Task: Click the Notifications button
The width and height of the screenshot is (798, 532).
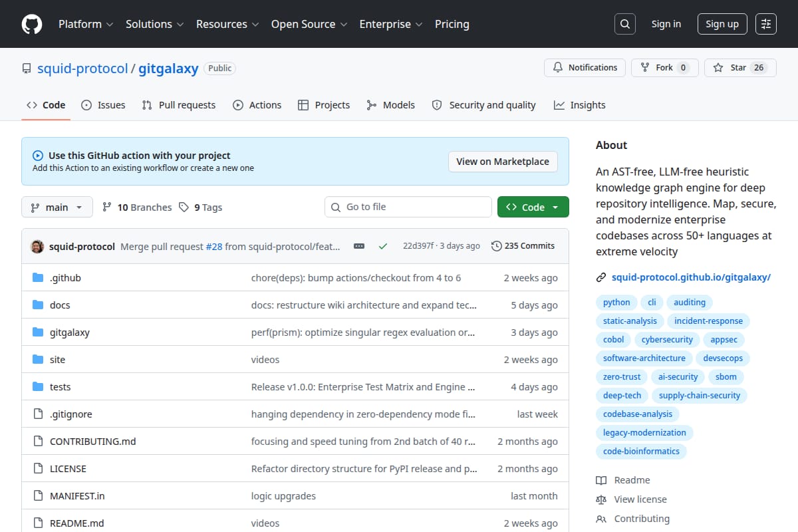Action: coord(585,68)
